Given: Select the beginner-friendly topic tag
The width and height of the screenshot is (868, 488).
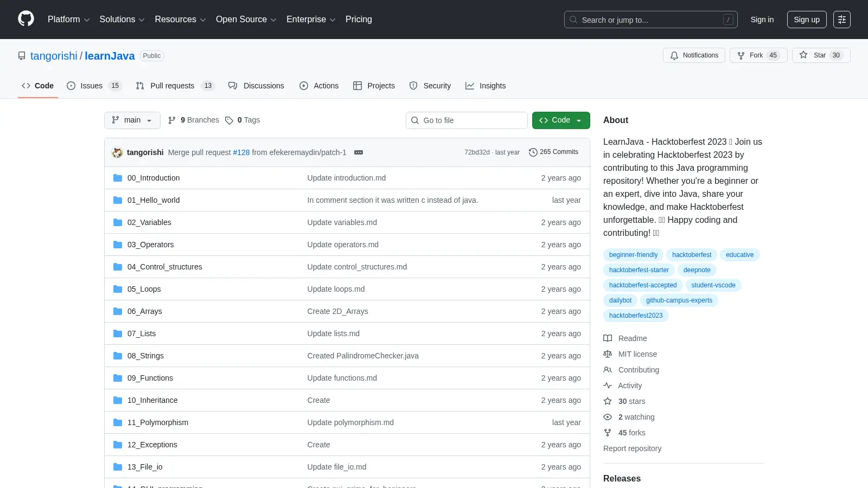Looking at the screenshot, I should pyautogui.click(x=633, y=255).
